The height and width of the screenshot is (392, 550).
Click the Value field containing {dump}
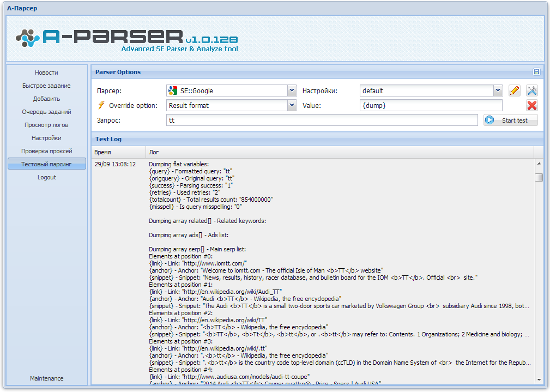(x=431, y=105)
